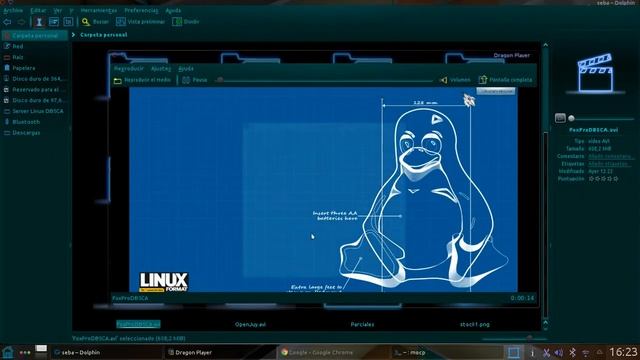The image size is (640, 360).
Task: Go back with the Dolphin back arrow
Action: click(x=7, y=22)
